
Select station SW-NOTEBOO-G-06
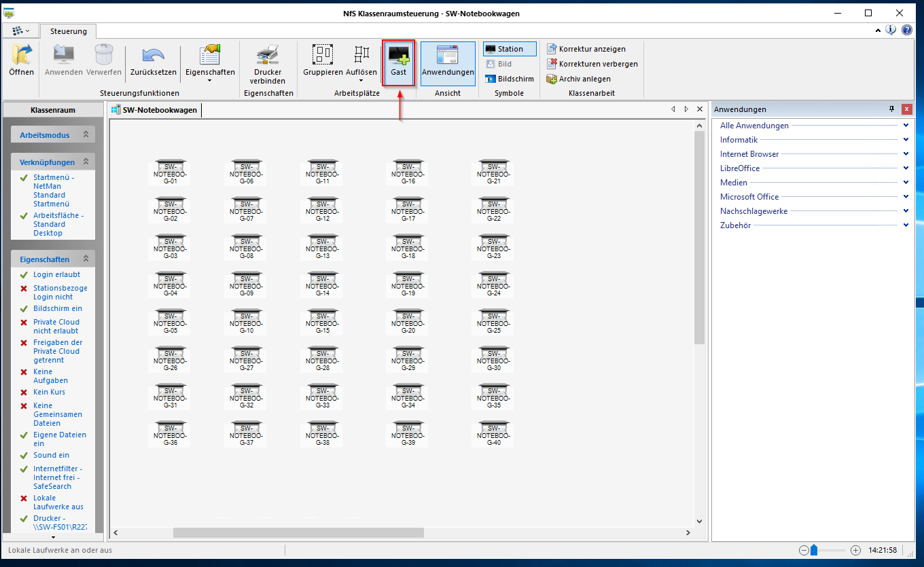pyautogui.click(x=246, y=172)
